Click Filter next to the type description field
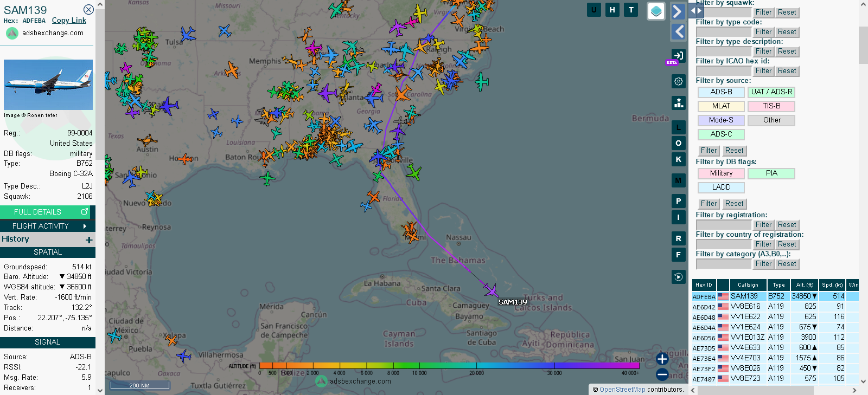This screenshot has width=868, height=395. (x=763, y=51)
